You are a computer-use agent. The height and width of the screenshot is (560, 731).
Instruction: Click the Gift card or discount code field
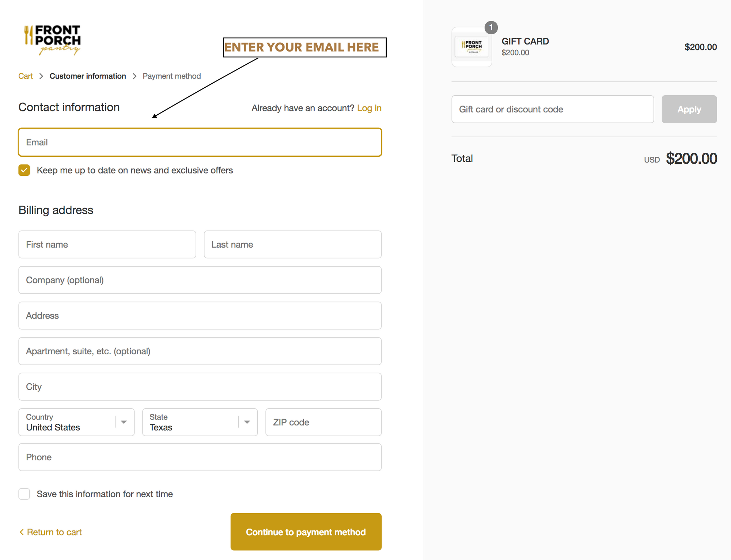(552, 109)
